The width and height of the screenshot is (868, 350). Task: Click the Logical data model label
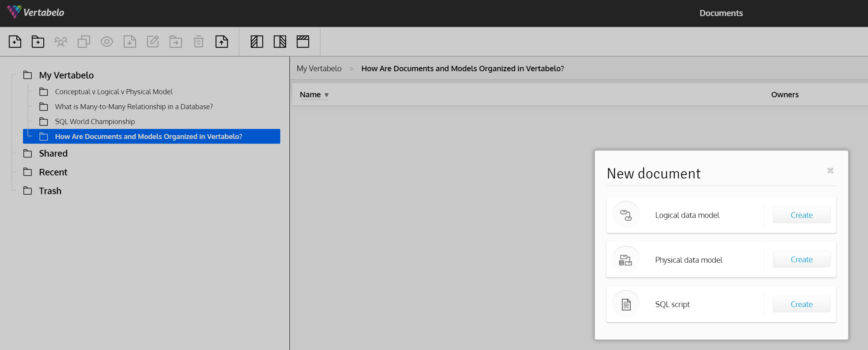coord(687,215)
